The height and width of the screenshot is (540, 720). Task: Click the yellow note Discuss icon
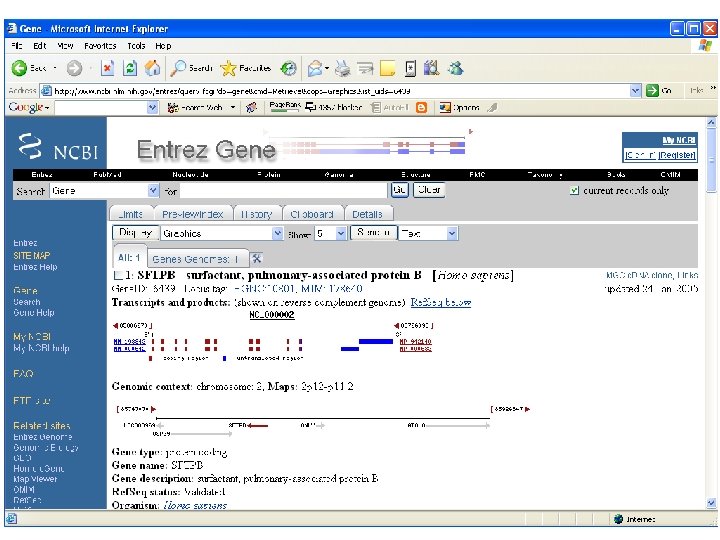pos(388,68)
